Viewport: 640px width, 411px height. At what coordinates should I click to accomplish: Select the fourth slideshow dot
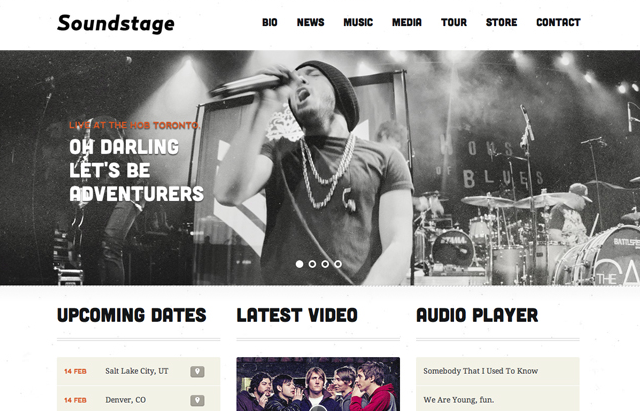pyautogui.click(x=338, y=264)
